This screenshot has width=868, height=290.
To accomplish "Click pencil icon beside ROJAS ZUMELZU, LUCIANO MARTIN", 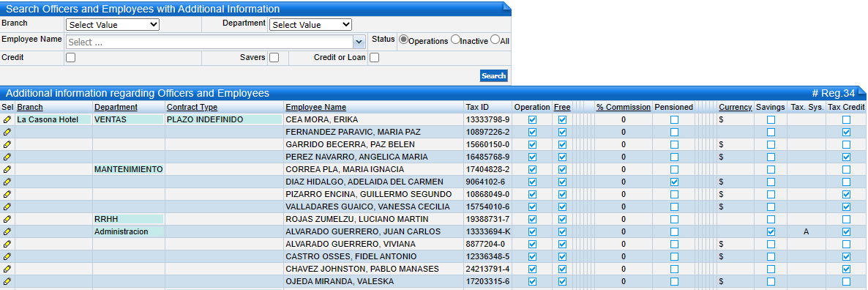I will coord(7,219).
